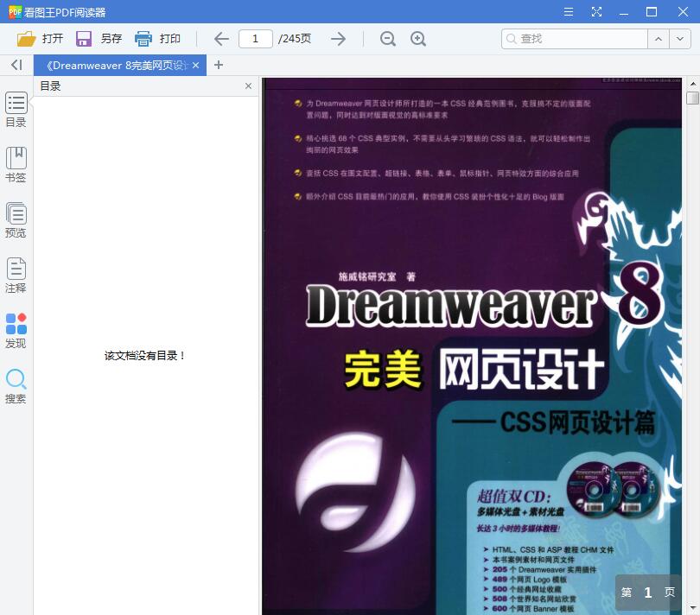Open the title bar hamburger menu
The height and width of the screenshot is (615, 700).
pyautogui.click(x=569, y=11)
